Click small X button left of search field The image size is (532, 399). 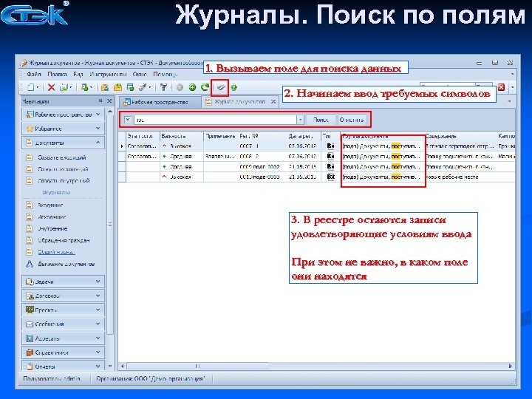128,120
